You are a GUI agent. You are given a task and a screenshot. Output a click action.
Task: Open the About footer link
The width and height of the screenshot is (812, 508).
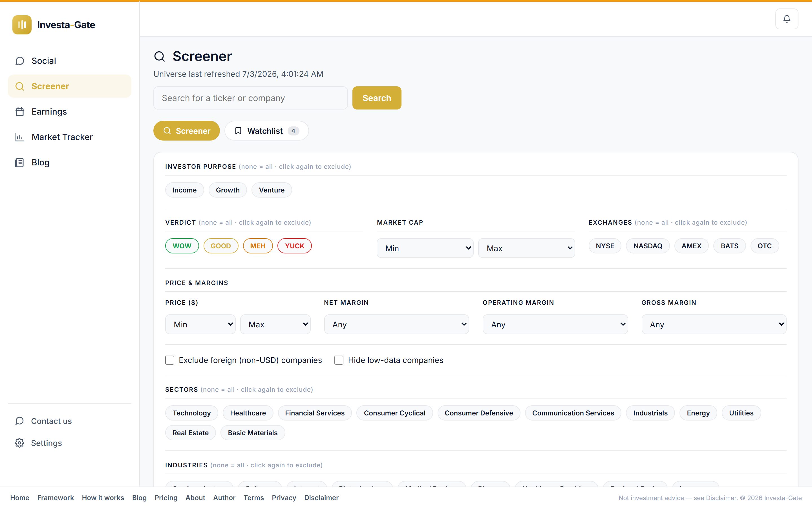(x=195, y=498)
